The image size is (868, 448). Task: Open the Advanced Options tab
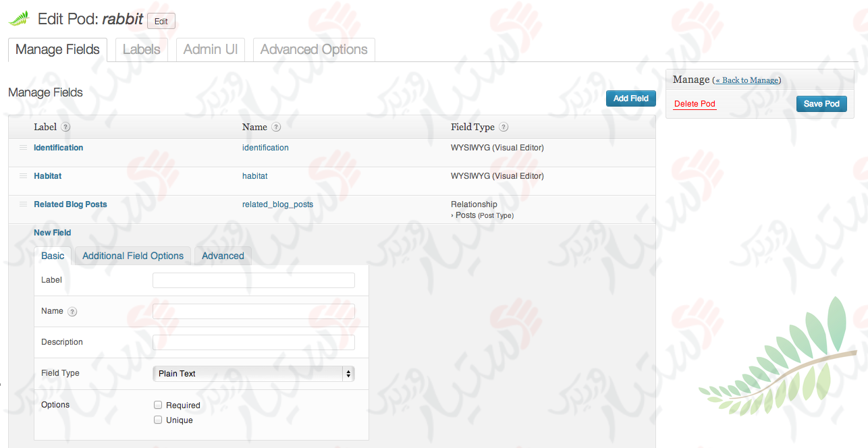pos(313,49)
